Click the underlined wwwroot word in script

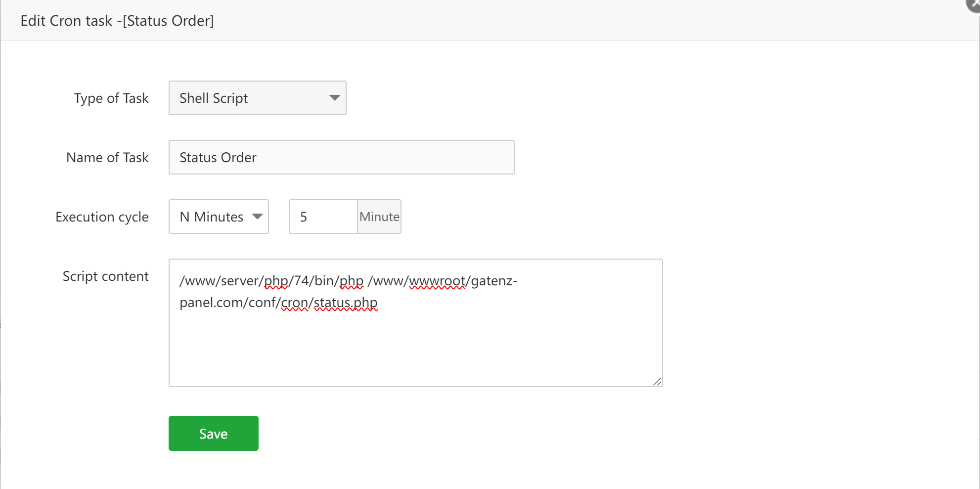click(x=437, y=281)
